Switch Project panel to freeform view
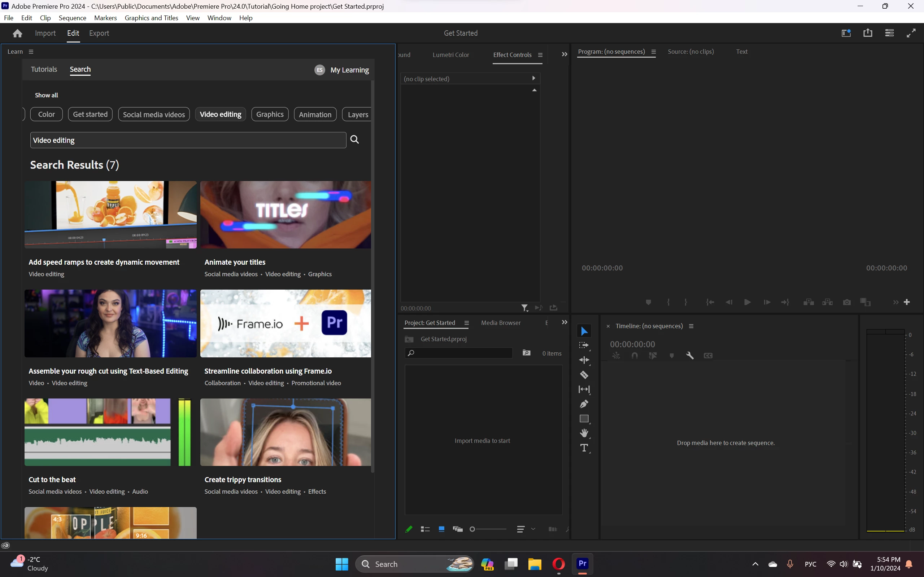924x577 pixels. click(x=457, y=529)
